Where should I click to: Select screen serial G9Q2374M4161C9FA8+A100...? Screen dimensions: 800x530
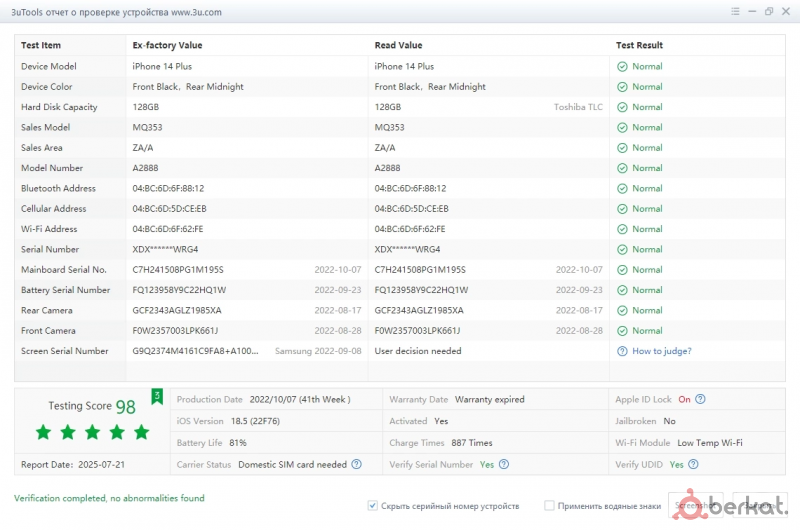click(x=195, y=351)
